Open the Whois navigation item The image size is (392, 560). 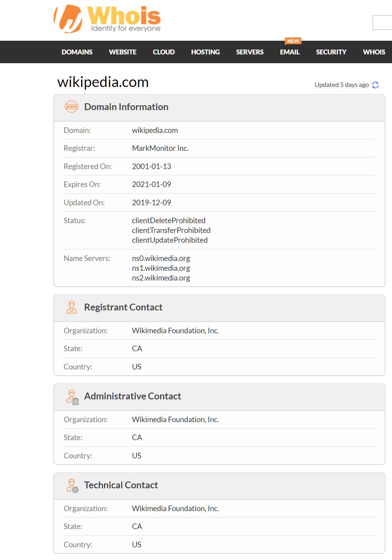pyautogui.click(x=374, y=52)
